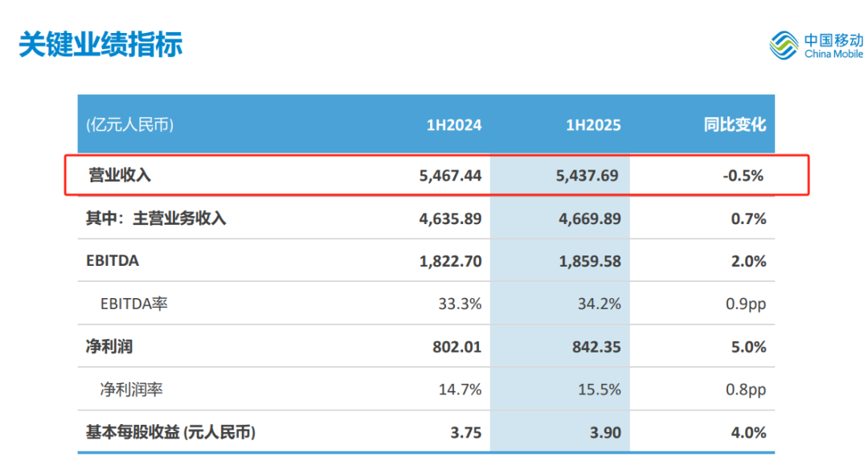Click the 0.9pp change cell
Image resolution: width=868 pixels, height=457 pixels.
coord(744,304)
